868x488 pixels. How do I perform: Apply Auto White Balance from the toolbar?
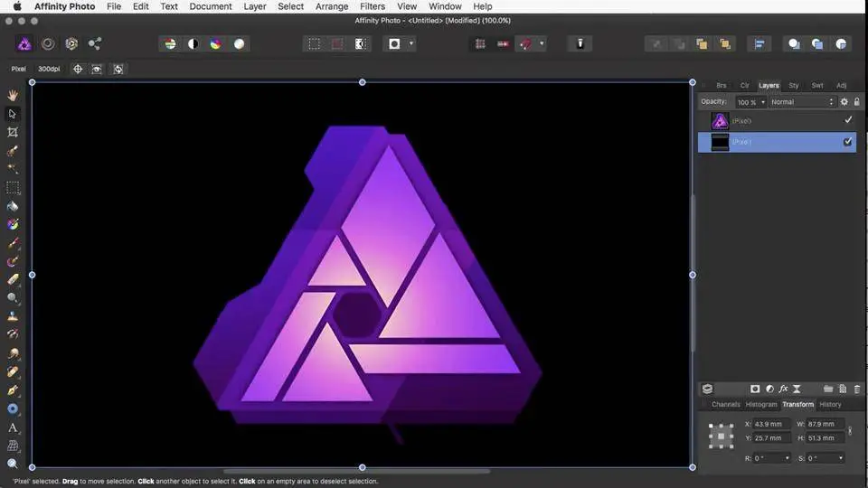pyautogui.click(x=239, y=43)
